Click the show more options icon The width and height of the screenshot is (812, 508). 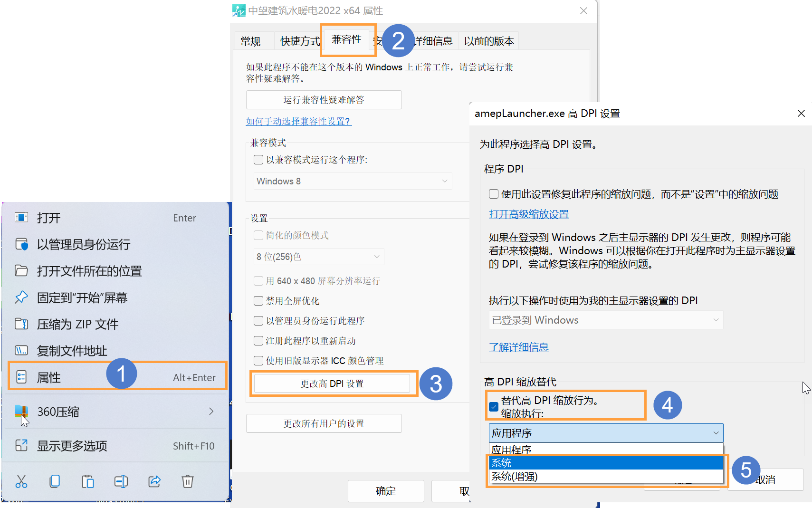coord(21,446)
